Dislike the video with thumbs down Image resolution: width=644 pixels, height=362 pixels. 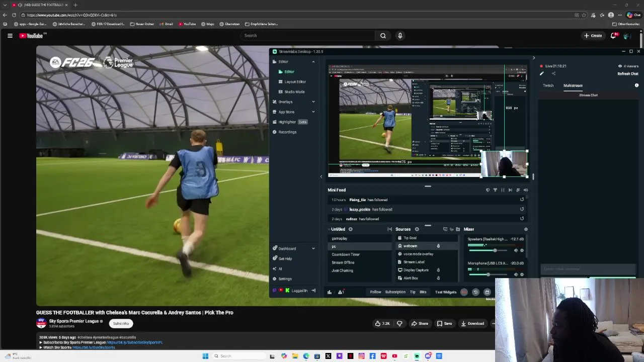pyautogui.click(x=399, y=324)
